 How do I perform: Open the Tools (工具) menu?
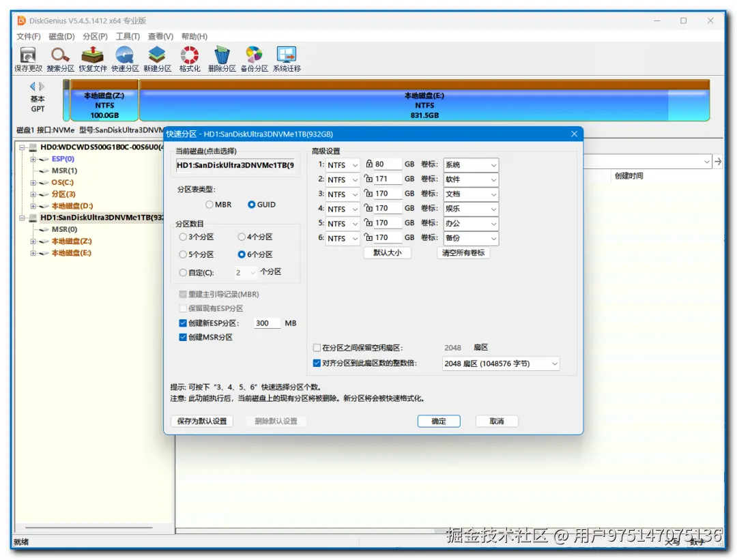(x=128, y=37)
